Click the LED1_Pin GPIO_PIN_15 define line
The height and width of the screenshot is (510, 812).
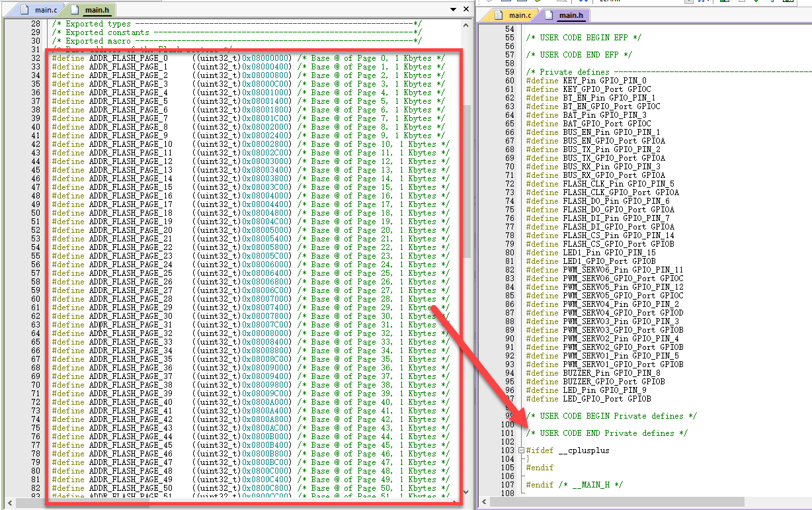click(x=591, y=253)
